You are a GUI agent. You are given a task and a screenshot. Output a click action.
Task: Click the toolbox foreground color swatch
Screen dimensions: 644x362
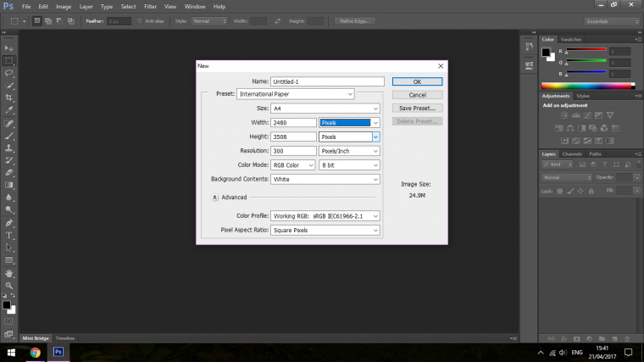point(6,305)
